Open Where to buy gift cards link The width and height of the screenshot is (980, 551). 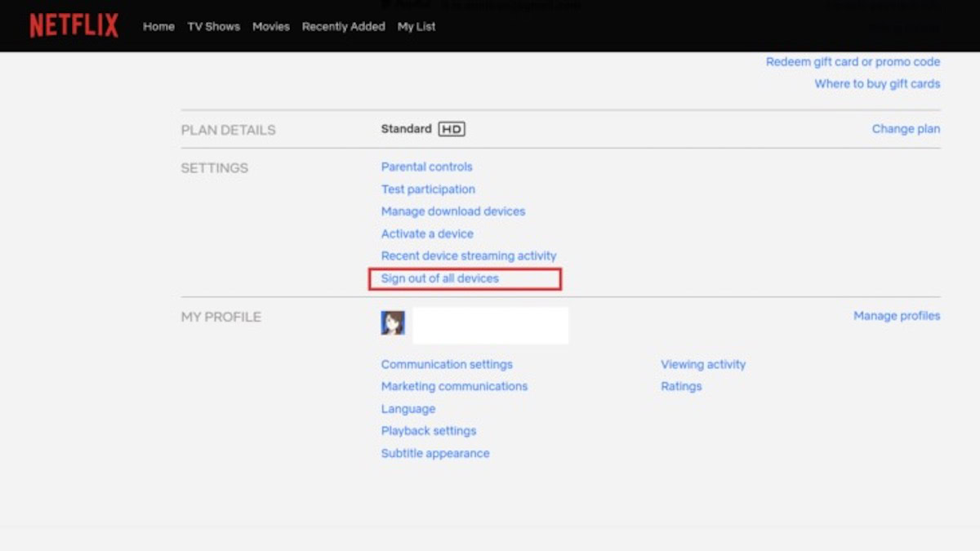[x=877, y=84]
